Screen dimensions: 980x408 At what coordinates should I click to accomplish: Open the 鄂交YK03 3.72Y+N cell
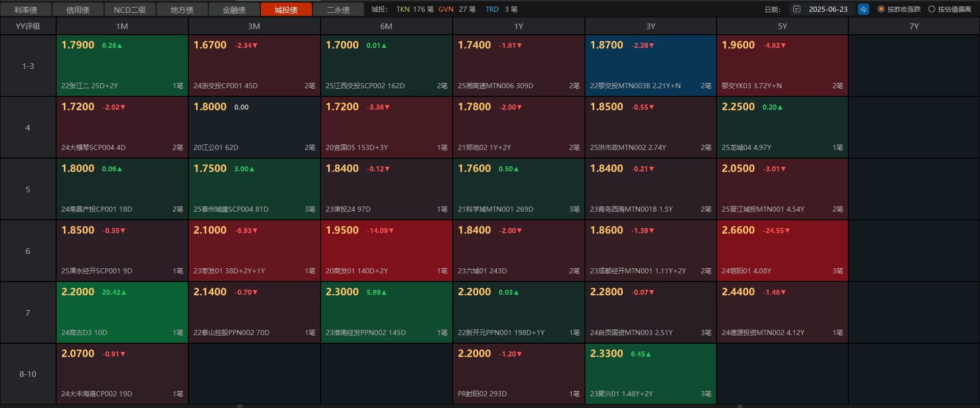[x=782, y=66]
